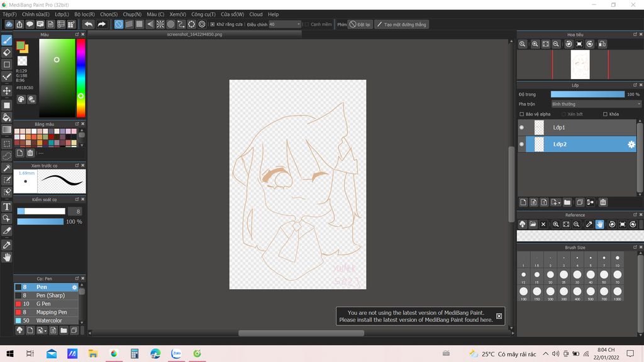Image resolution: width=644 pixels, height=362 pixels.
Task: Flip the Navigator view horizontally
Action: point(602,44)
